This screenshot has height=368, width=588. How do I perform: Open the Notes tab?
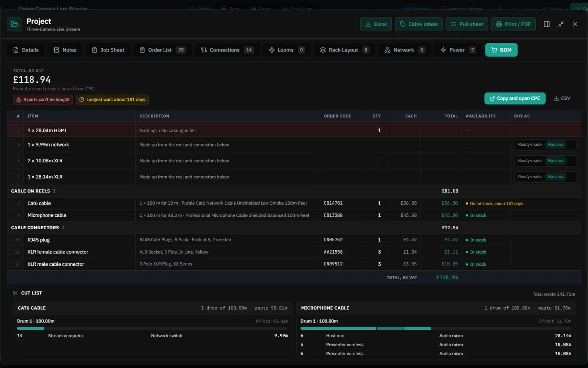tap(65, 50)
